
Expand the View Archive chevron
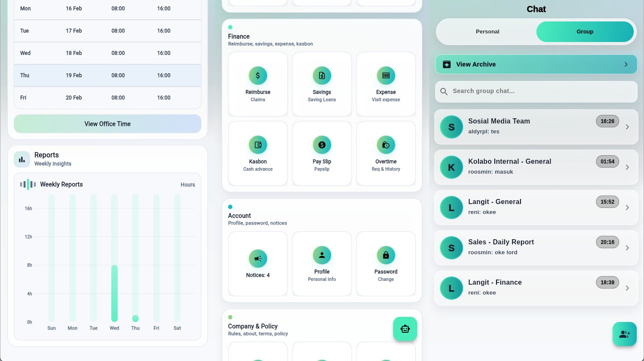point(626,64)
